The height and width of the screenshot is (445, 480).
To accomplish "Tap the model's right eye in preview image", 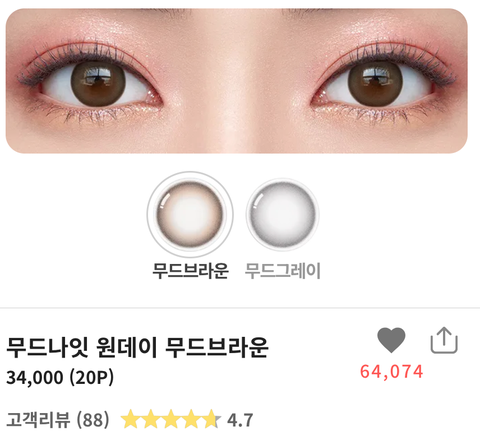I will point(375,83).
